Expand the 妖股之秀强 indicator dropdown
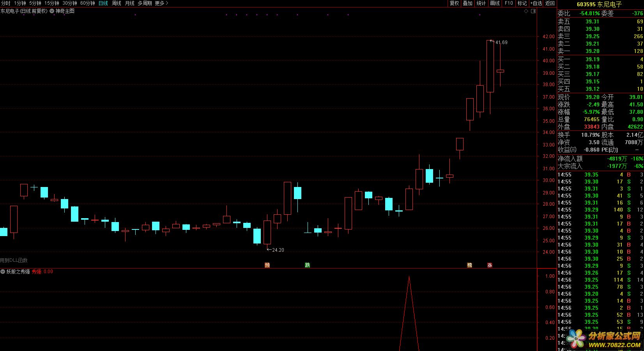The image size is (644, 351). (3, 272)
